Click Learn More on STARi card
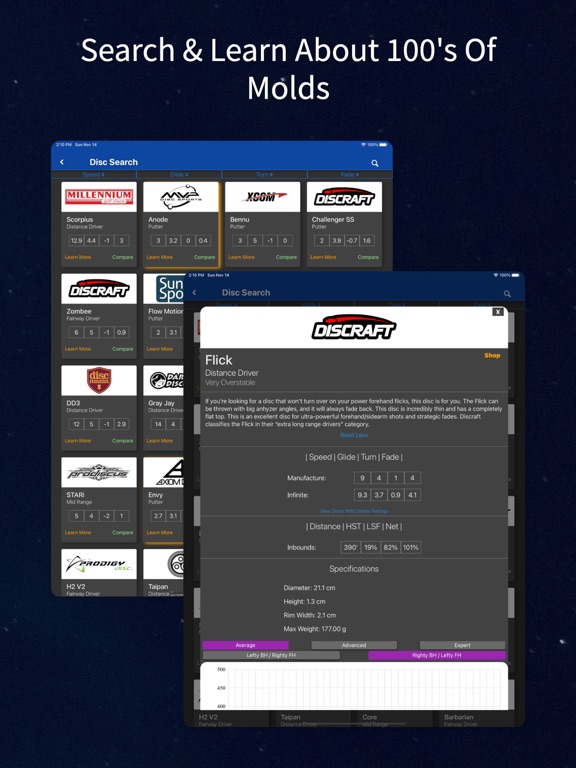 (x=78, y=532)
